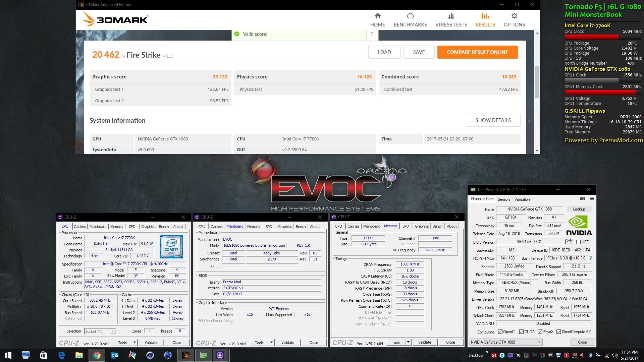Click Valid score question mark icon
Viewport: 644px width, 362px height.
click(371, 34)
